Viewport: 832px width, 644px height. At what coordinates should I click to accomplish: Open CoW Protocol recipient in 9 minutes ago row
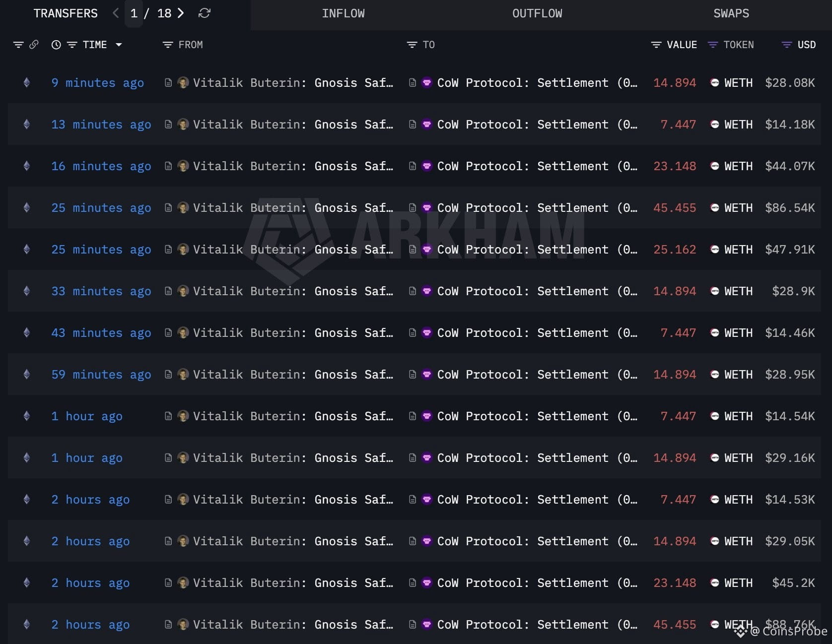537,83
